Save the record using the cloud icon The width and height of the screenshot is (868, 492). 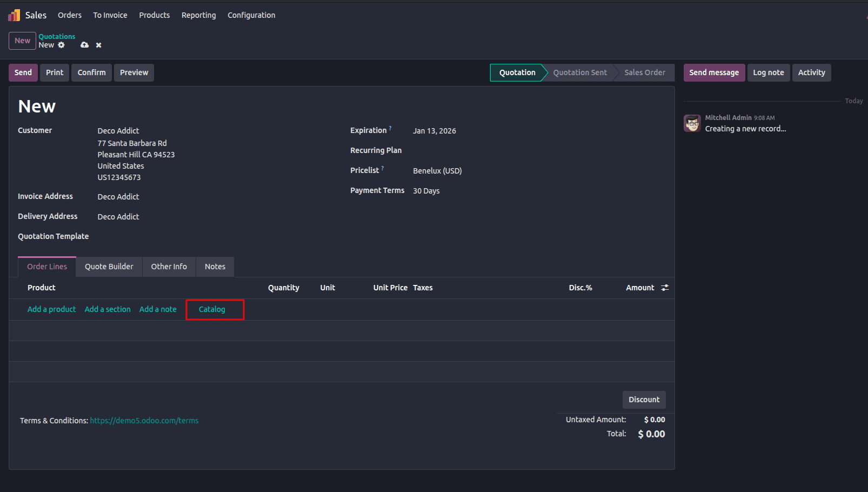pyautogui.click(x=84, y=45)
